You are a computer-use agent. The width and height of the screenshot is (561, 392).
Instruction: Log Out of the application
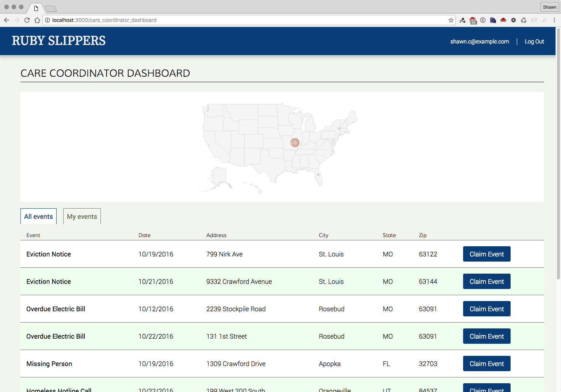(534, 41)
